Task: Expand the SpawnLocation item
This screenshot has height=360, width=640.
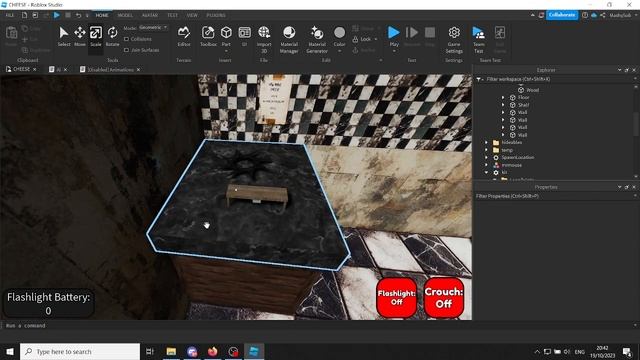Action: tap(487, 158)
